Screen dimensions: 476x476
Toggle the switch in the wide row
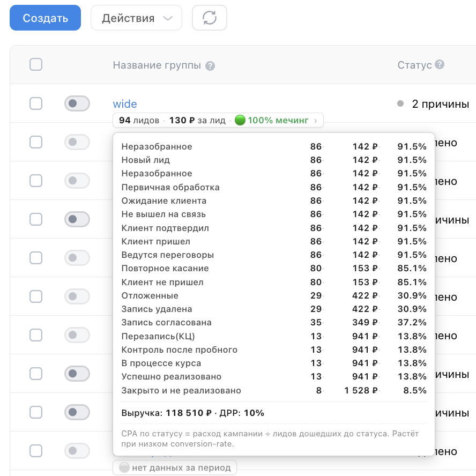[x=77, y=103]
